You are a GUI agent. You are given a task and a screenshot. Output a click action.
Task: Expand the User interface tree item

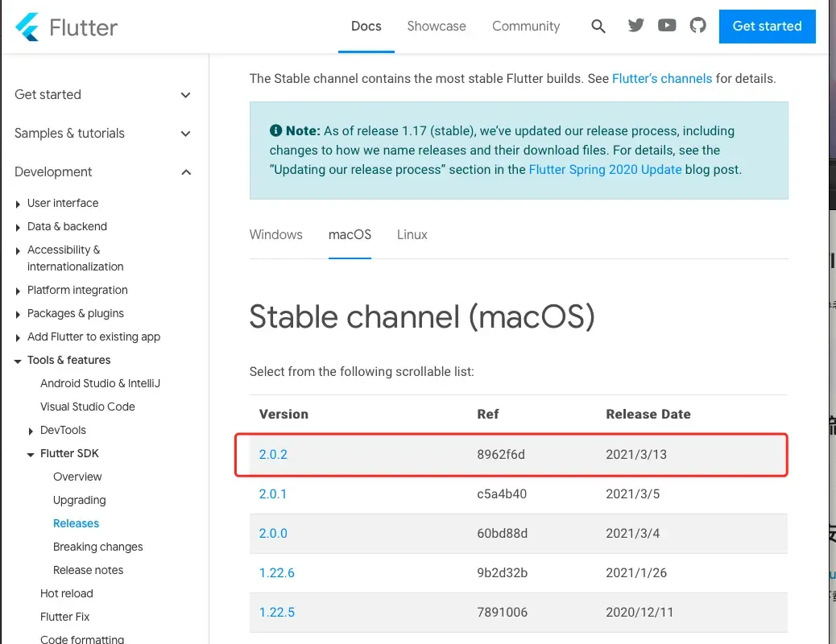click(x=19, y=204)
